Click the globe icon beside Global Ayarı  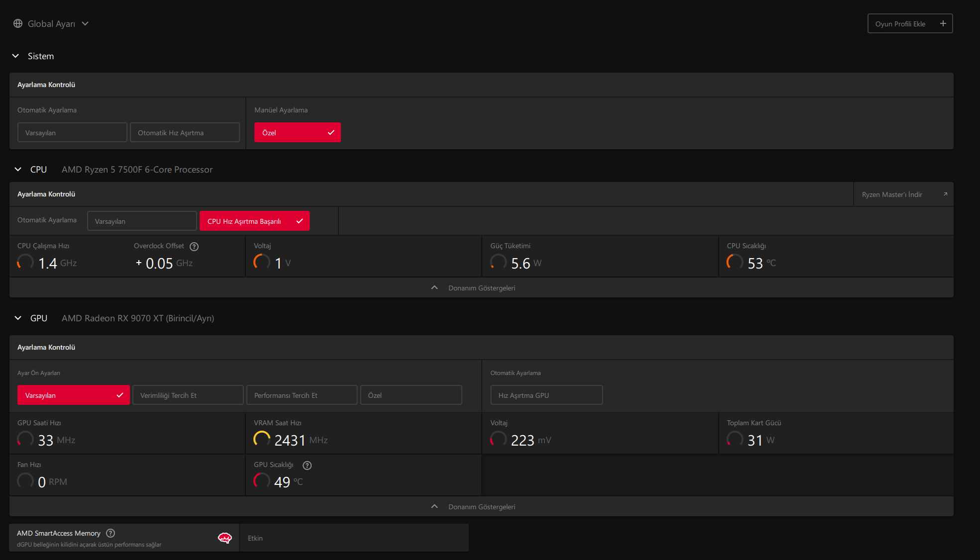click(18, 23)
